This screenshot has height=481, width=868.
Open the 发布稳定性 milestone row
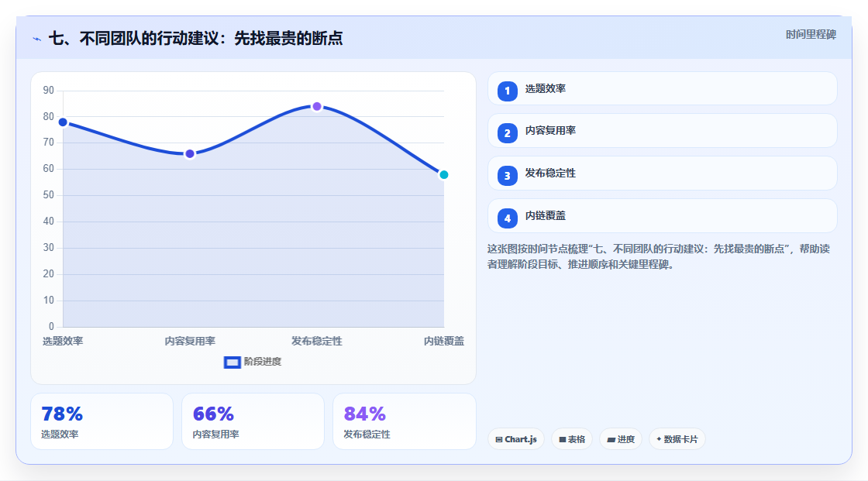click(662, 174)
